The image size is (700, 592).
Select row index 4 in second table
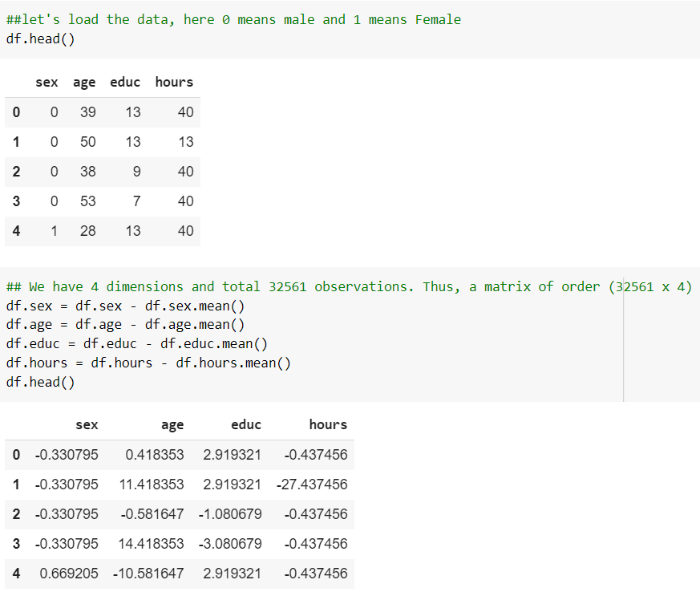coord(16,574)
